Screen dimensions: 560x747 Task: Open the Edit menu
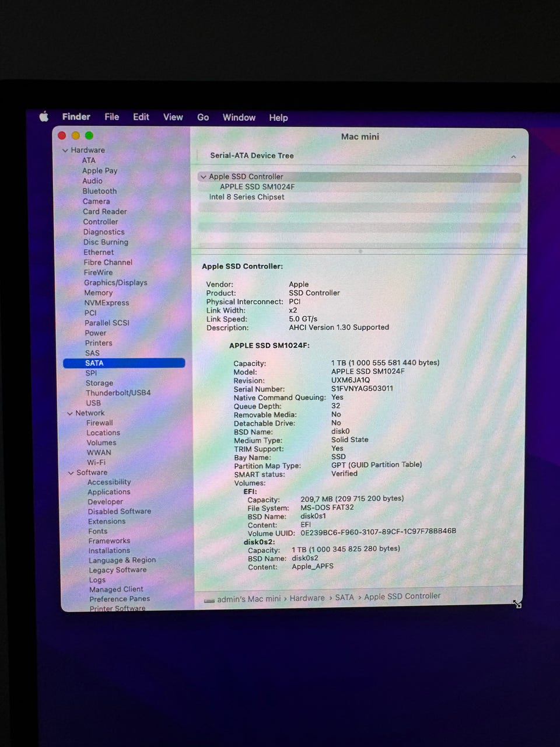(x=141, y=117)
